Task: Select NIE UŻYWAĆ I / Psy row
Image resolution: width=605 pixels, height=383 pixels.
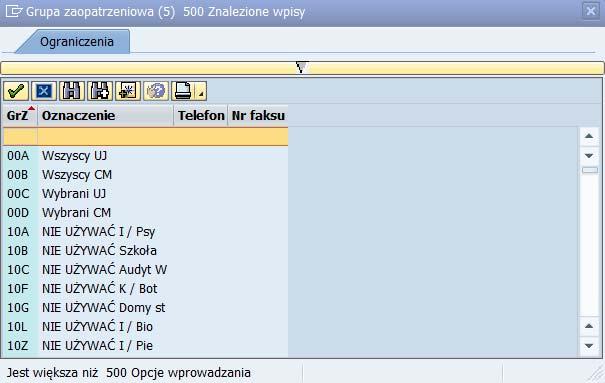Action: point(145,232)
